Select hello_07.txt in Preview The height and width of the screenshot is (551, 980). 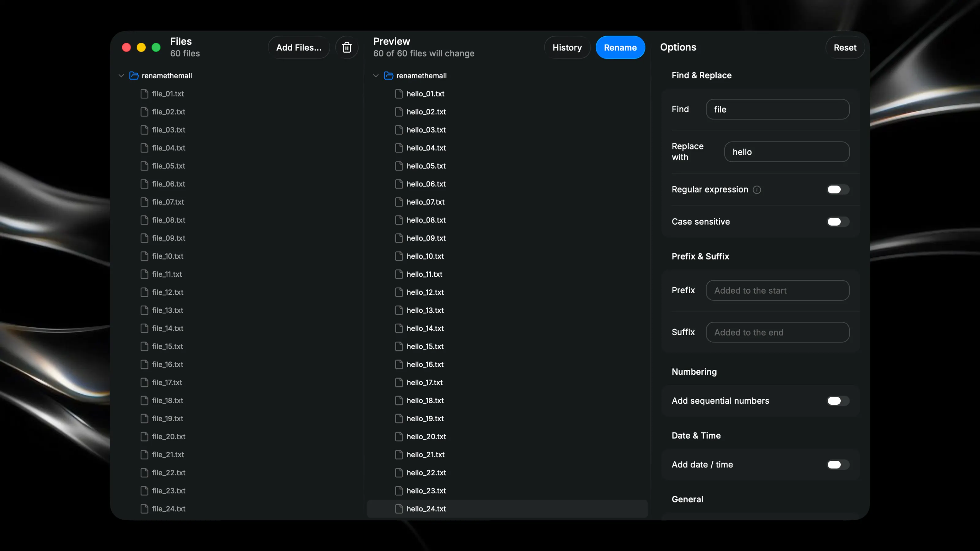[x=507, y=202]
